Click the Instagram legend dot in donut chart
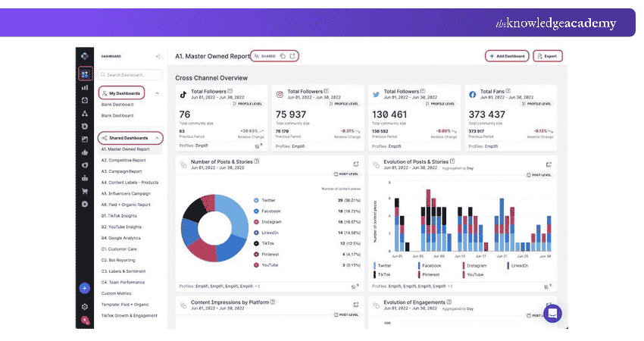Viewport: 644px width, 341px height. click(256, 222)
